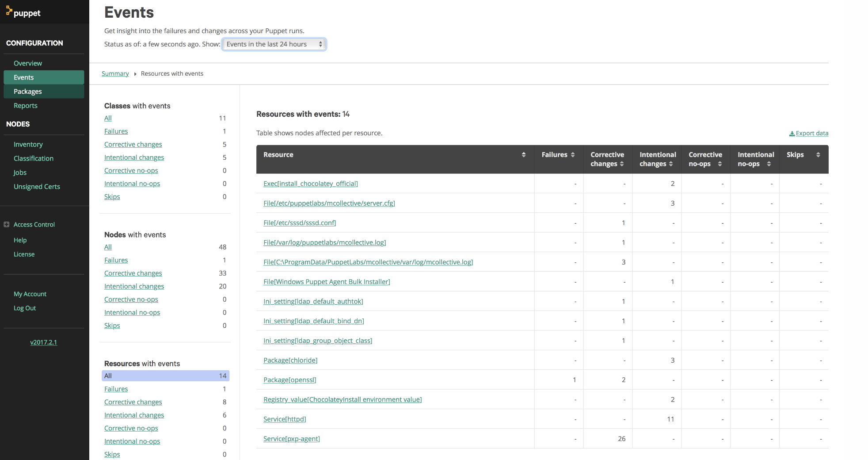This screenshot has height=460, width=868.
Task: Click the Summary breadcrumb link
Action: tap(115, 73)
